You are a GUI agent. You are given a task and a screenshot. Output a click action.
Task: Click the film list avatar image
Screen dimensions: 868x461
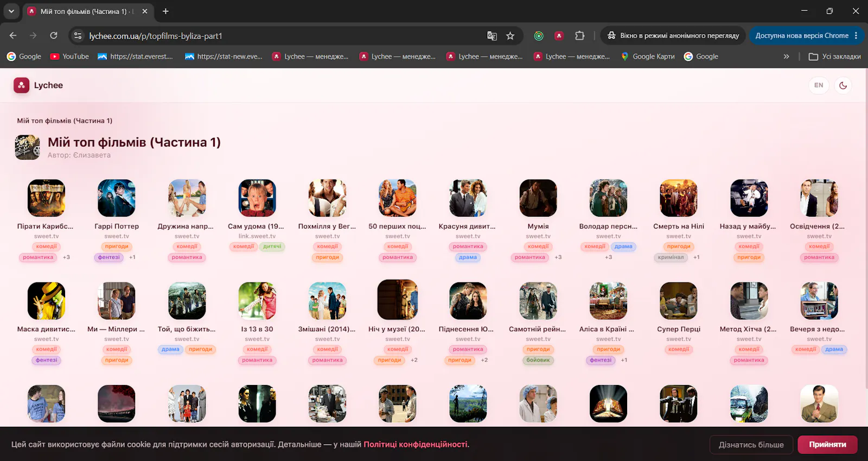pos(28,147)
